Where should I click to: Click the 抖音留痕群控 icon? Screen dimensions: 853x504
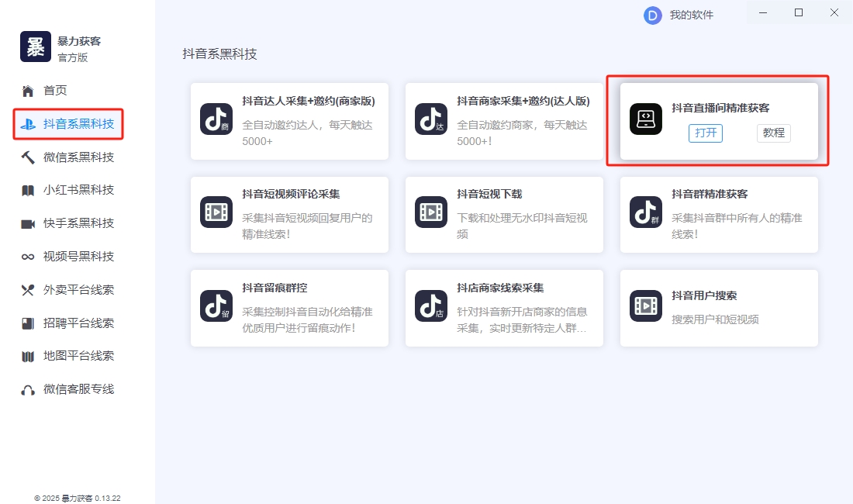216,308
